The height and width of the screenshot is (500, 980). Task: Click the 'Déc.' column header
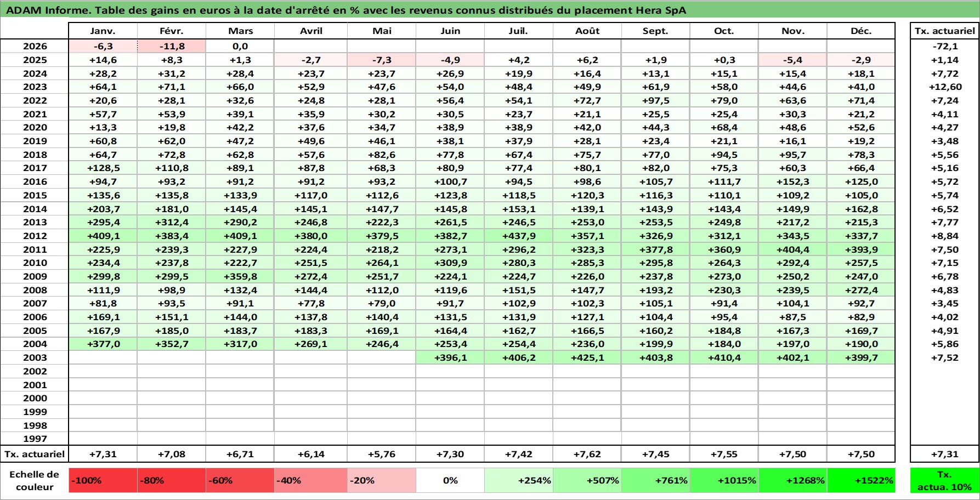tap(861, 31)
